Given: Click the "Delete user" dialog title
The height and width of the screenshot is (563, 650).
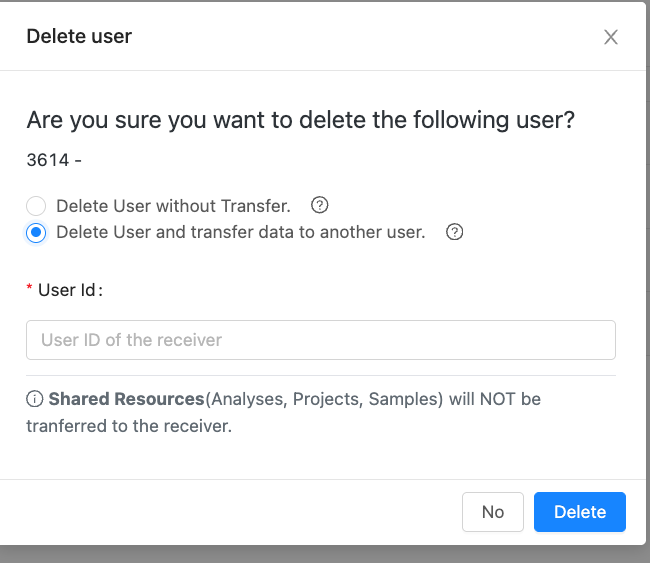Looking at the screenshot, I should click(x=79, y=37).
